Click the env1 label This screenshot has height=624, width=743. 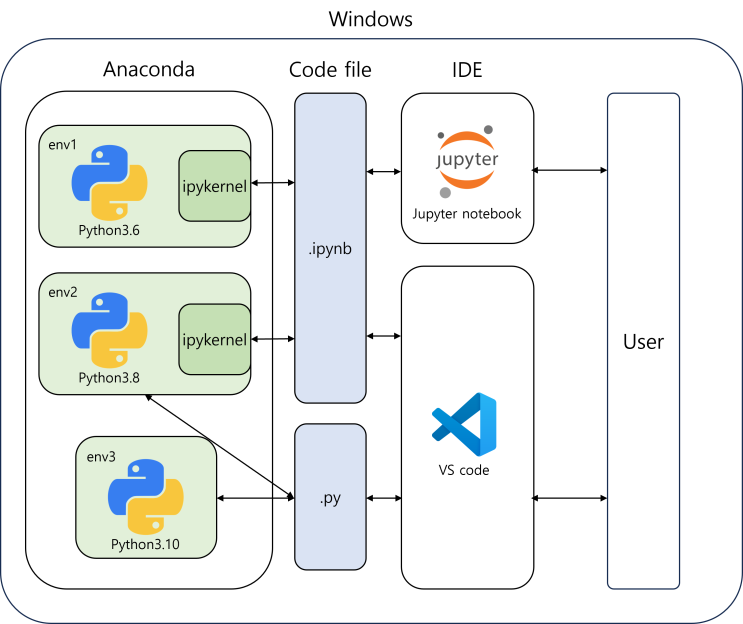pyautogui.click(x=63, y=145)
